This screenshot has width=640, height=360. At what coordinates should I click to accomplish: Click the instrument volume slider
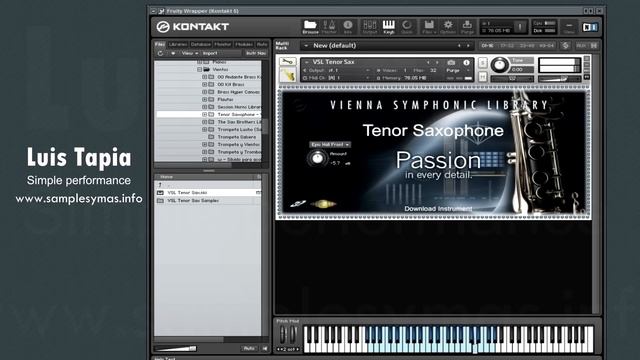pos(559,78)
